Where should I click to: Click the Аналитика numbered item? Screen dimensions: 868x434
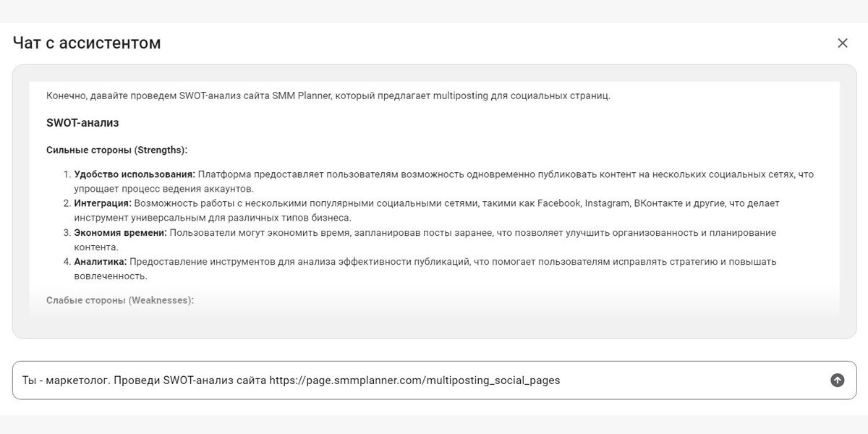pos(101,262)
